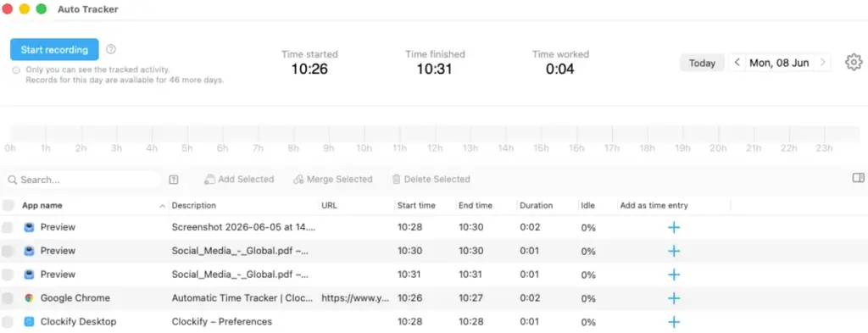Screen dimensions: 868x333
Task: Add Screenshot Preview row as time entry
Action: point(674,227)
